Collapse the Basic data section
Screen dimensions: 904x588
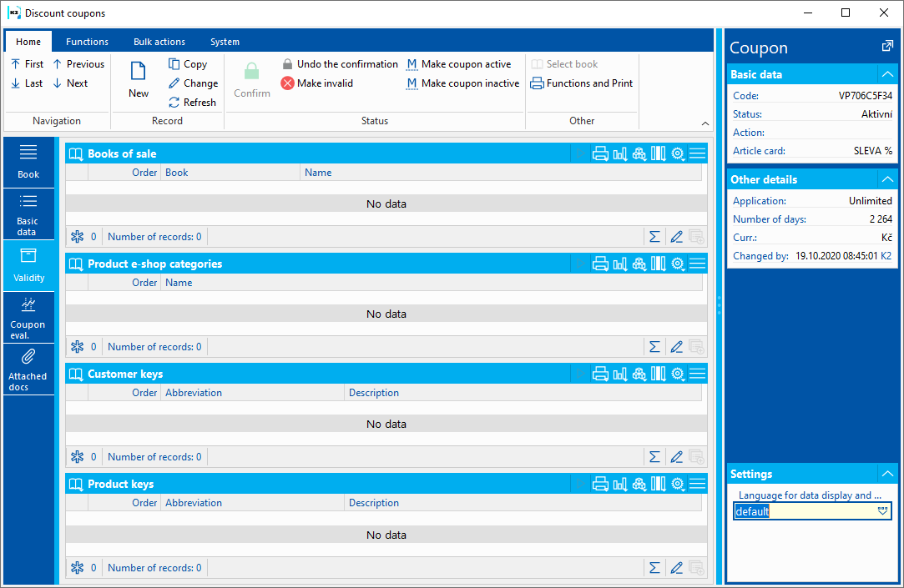tap(887, 74)
